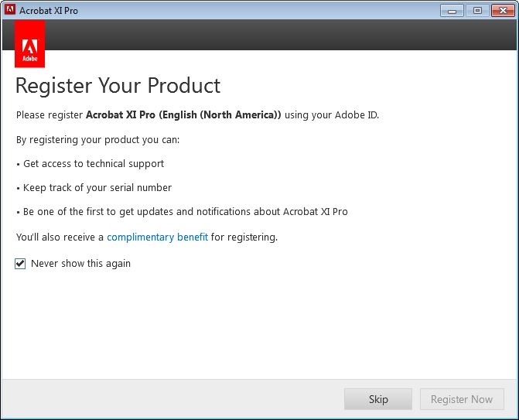
Task: Click the Acrobat icon in title bar
Action: click(x=9, y=10)
